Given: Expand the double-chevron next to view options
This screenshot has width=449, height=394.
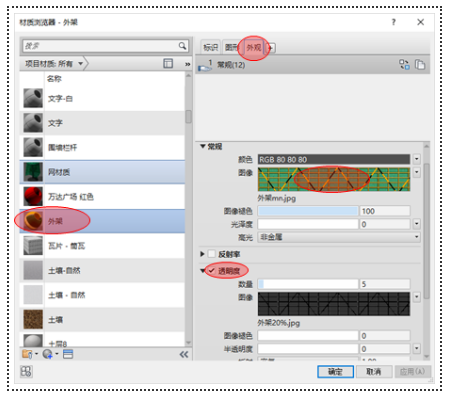Looking at the screenshot, I should 188,64.
